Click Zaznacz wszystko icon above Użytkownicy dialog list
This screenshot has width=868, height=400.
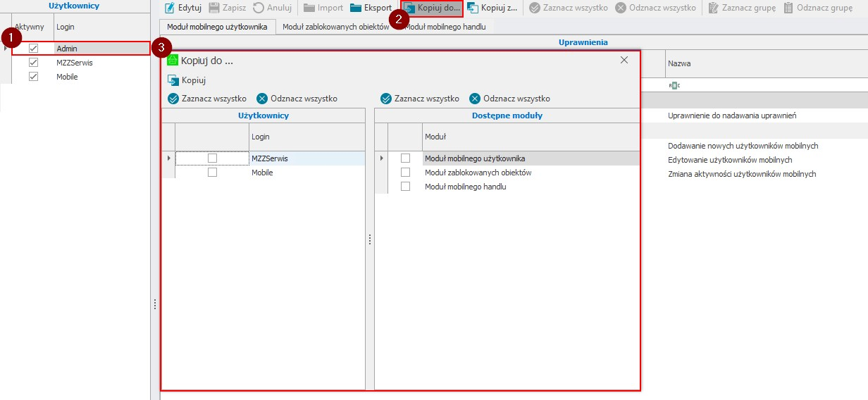click(x=173, y=99)
